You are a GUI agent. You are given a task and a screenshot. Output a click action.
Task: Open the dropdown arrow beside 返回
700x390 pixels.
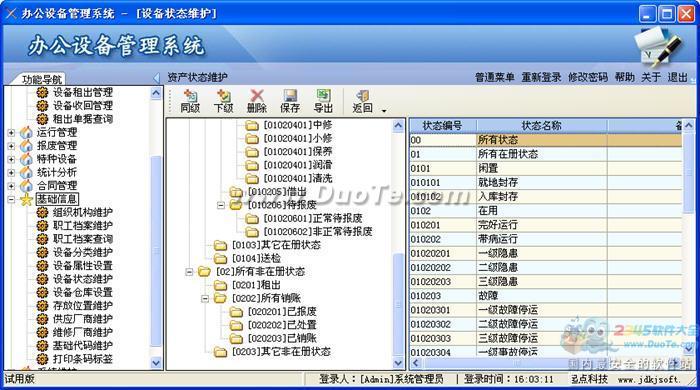pos(384,110)
